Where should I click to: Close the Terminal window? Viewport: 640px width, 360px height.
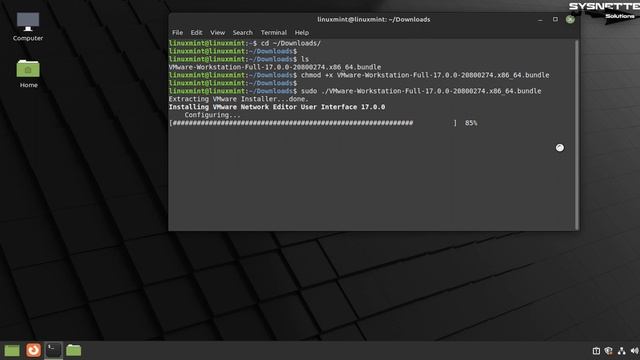pyautogui.click(x=570, y=19)
